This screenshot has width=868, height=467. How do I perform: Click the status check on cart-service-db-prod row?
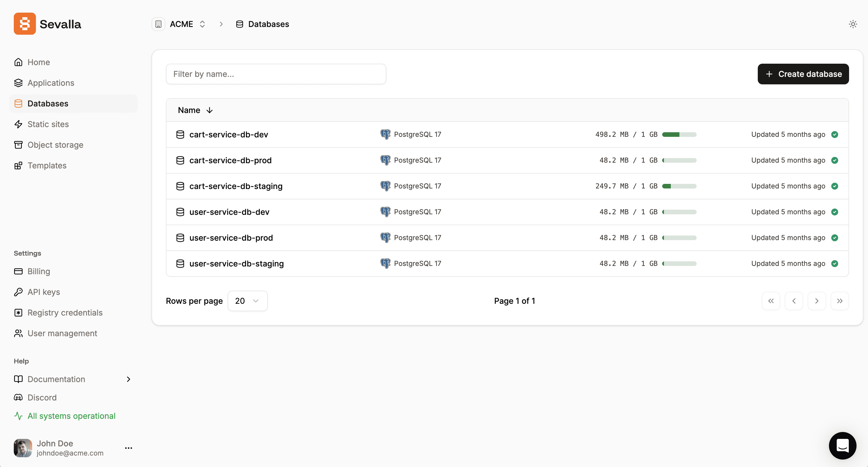click(835, 160)
